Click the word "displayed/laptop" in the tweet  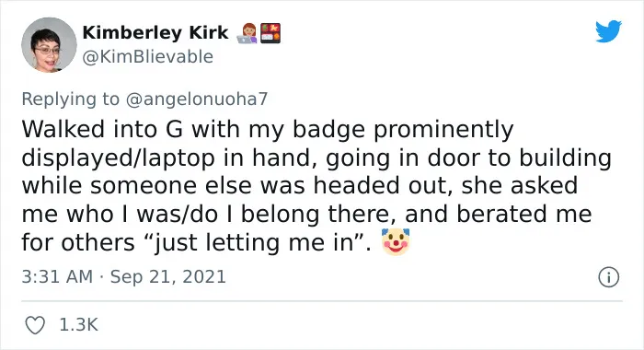click(119, 157)
